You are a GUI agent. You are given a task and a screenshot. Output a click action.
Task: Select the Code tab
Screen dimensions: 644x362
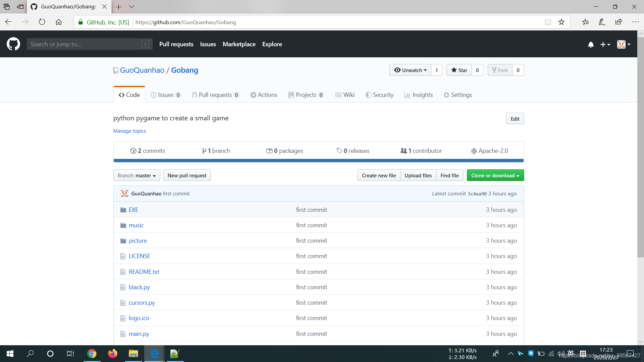[129, 94]
